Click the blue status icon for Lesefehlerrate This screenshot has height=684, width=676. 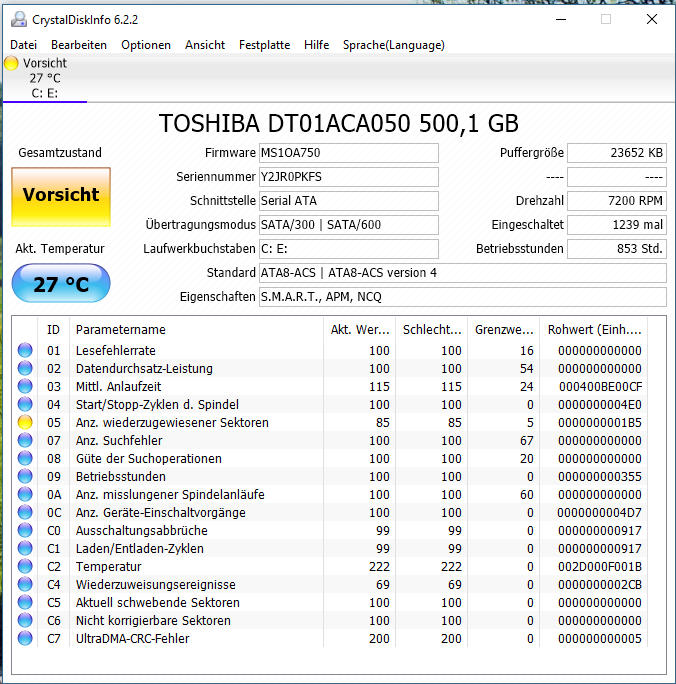click(x=25, y=350)
